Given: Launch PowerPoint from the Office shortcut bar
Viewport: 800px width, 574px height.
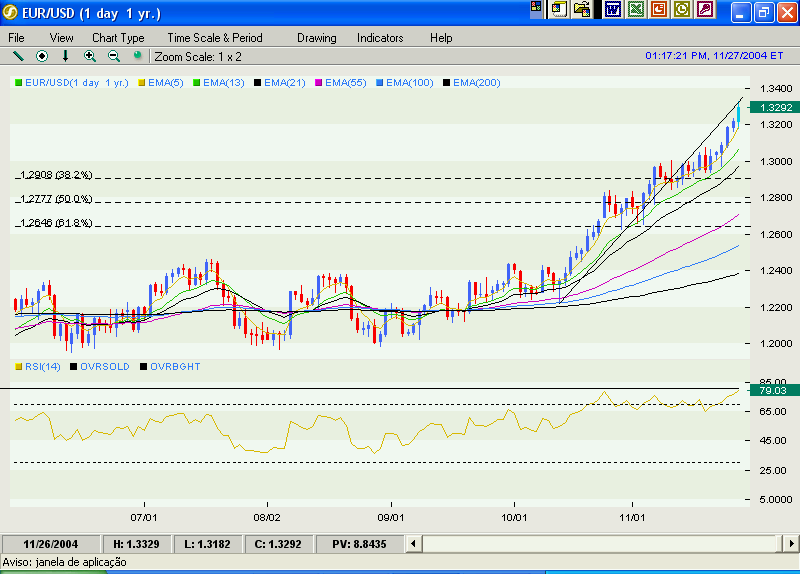Looking at the screenshot, I should (659, 10).
